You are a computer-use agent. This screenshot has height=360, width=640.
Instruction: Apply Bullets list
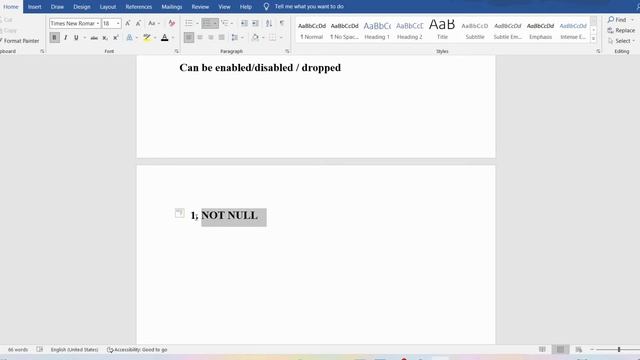189,23
